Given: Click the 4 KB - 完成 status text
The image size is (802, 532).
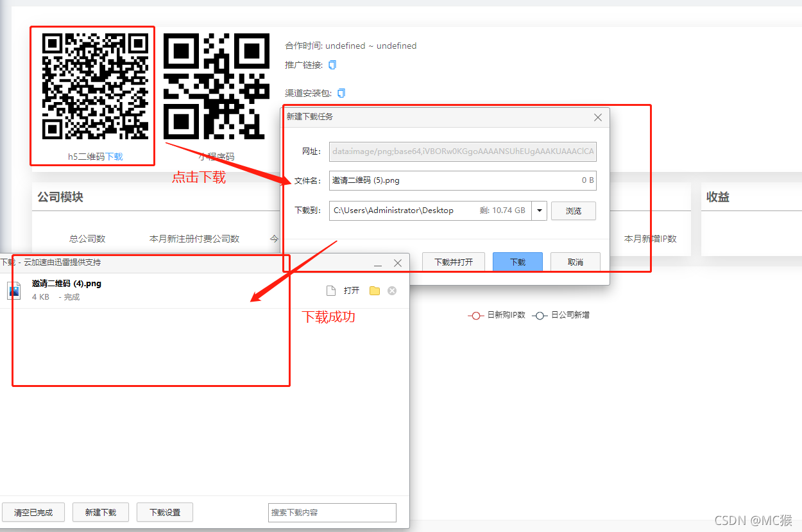Looking at the screenshot, I should click(56, 297).
